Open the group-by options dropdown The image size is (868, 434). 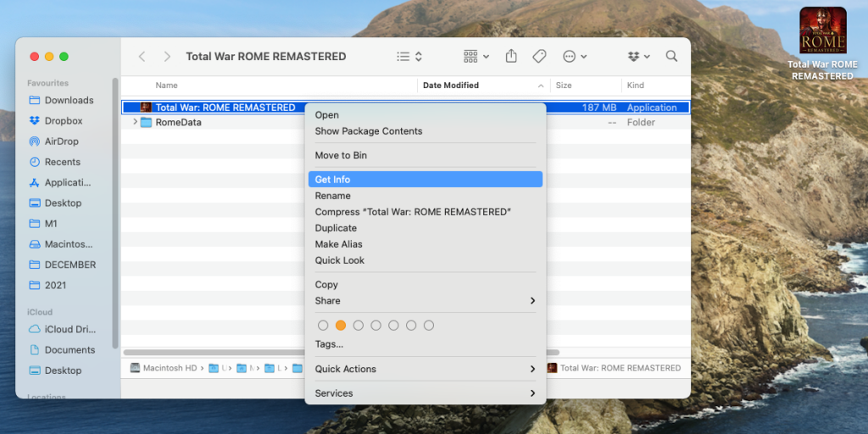[x=476, y=57]
